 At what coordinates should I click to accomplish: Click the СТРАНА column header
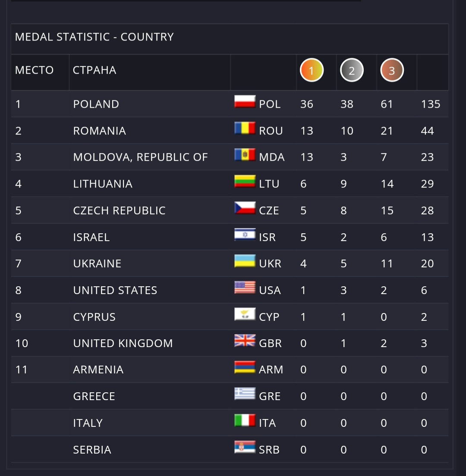[94, 70]
